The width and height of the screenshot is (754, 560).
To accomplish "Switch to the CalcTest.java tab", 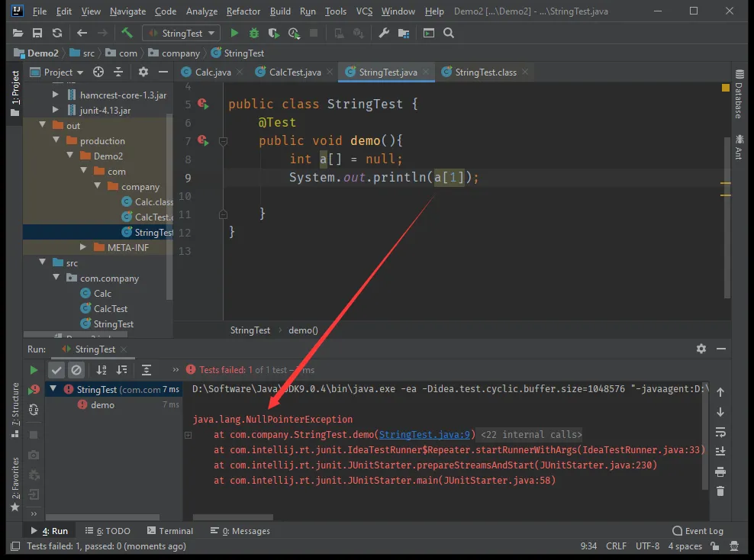I will point(295,72).
